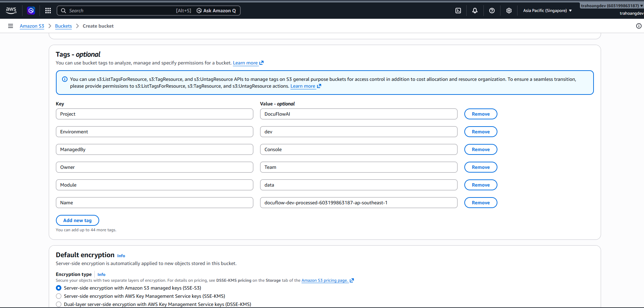644x308 pixels.
Task: Expand the Asia Pacific (Singapore) region dropdown
Action: (x=548, y=11)
